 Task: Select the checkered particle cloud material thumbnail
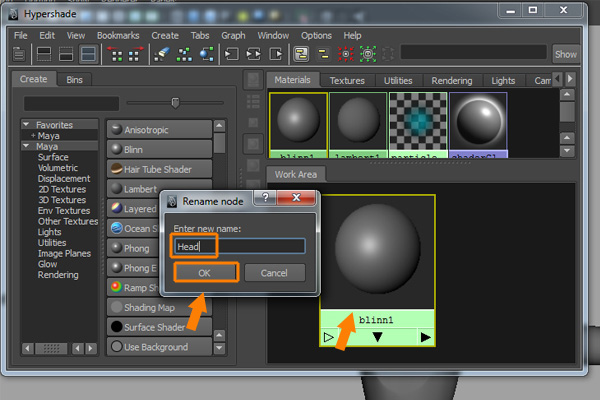click(x=418, y=125)
